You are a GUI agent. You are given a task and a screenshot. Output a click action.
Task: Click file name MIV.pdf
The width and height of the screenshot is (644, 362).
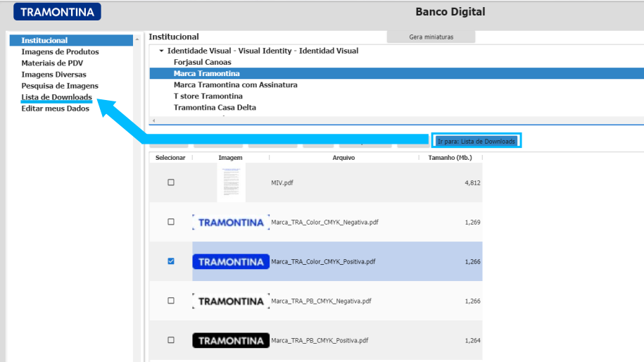click(282, 183)
